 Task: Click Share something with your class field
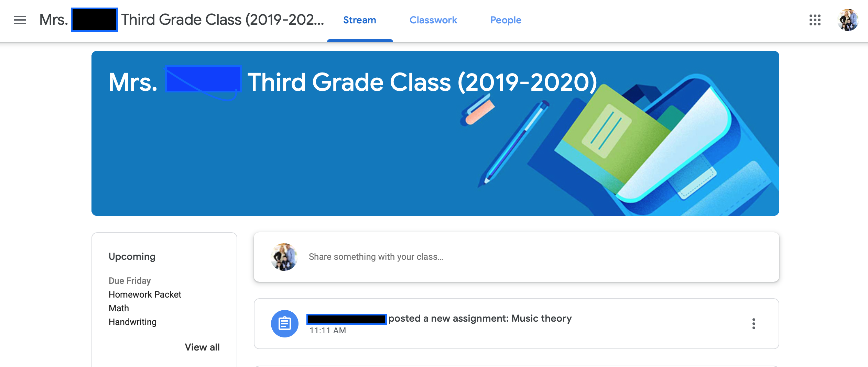(376, 257)
